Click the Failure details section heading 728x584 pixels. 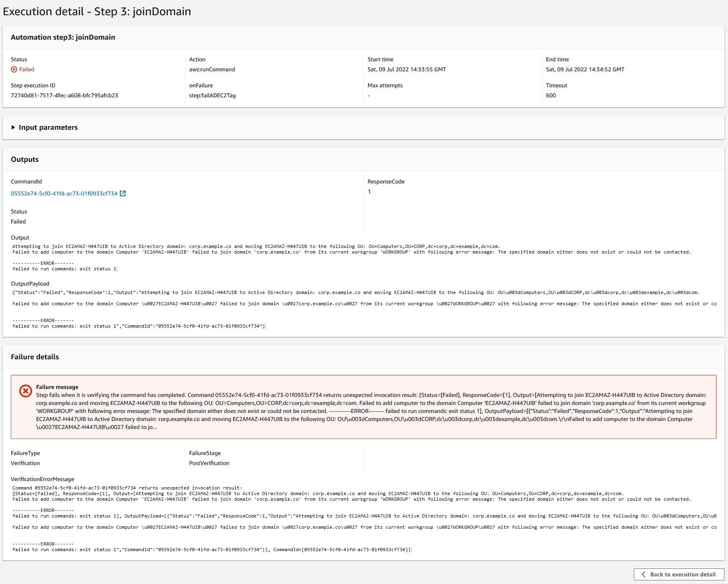coord(35,357)
